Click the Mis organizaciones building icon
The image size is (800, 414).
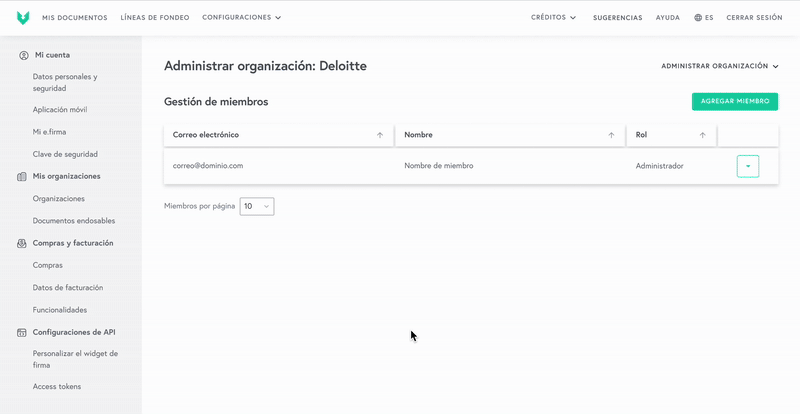pos(21,177)
